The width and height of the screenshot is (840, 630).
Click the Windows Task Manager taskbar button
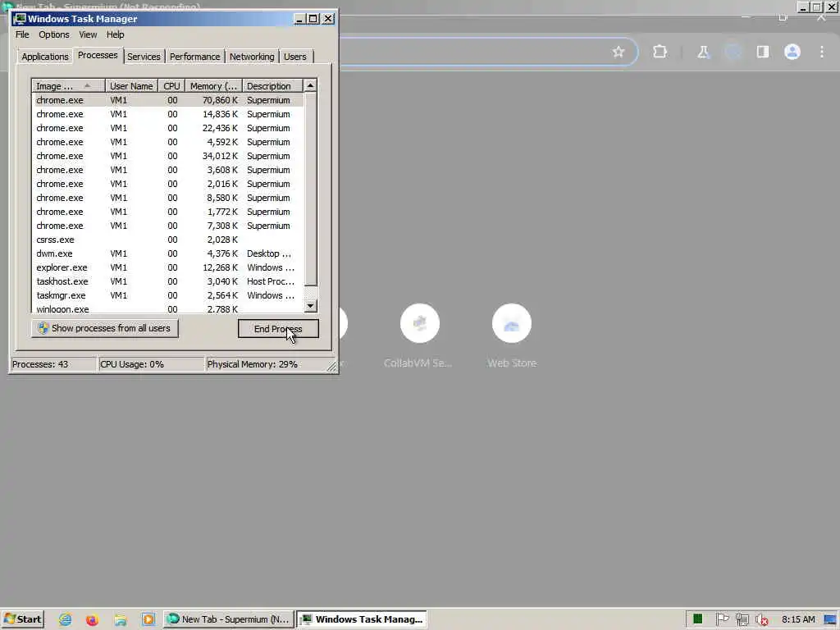[362, 619]
